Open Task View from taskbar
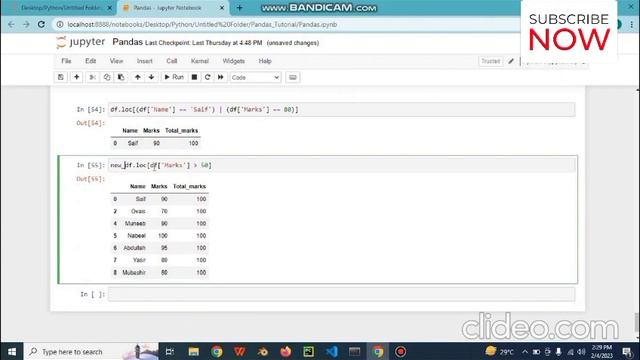This screenshot has height=360, width=640. click(x=170, y=351)
